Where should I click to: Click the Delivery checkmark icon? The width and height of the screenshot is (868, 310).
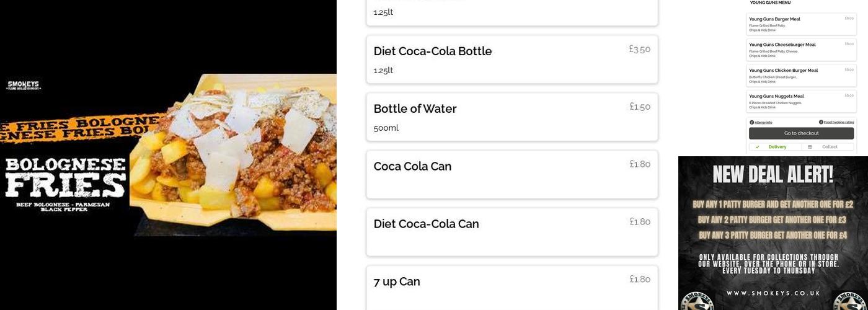tap(757, 147)
